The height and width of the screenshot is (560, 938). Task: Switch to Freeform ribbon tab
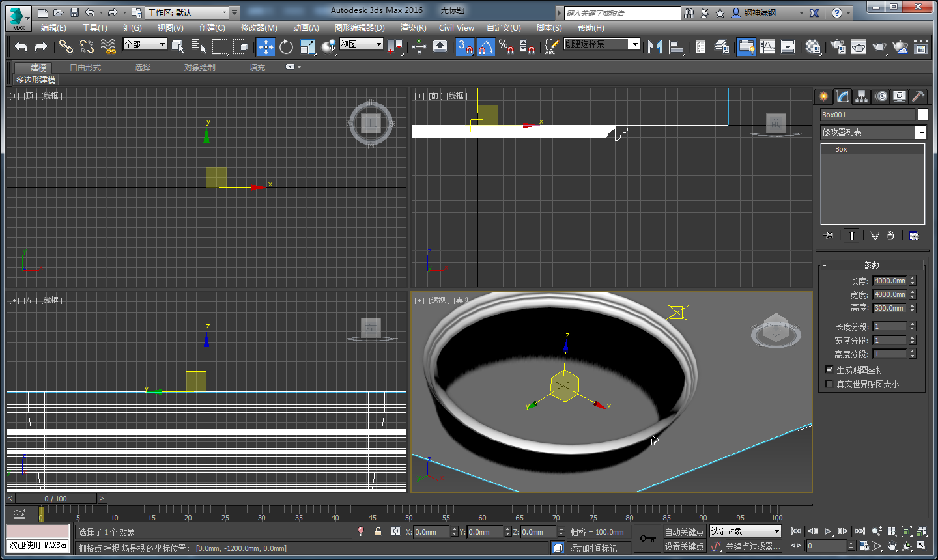[85, 67]
